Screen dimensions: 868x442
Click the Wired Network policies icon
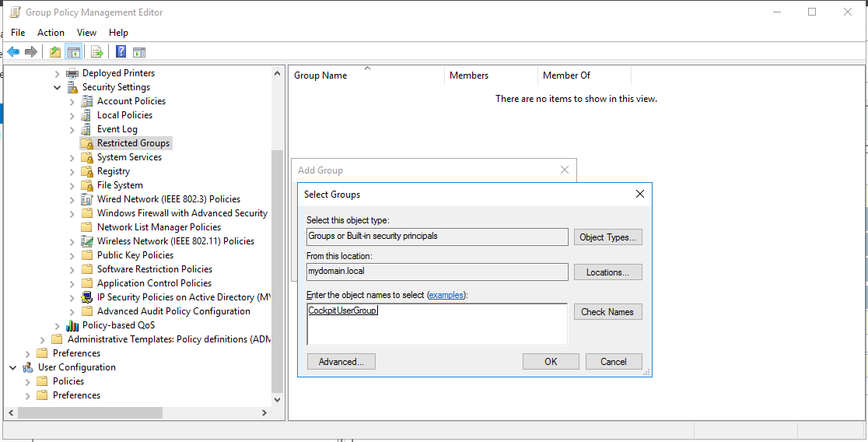87,199
